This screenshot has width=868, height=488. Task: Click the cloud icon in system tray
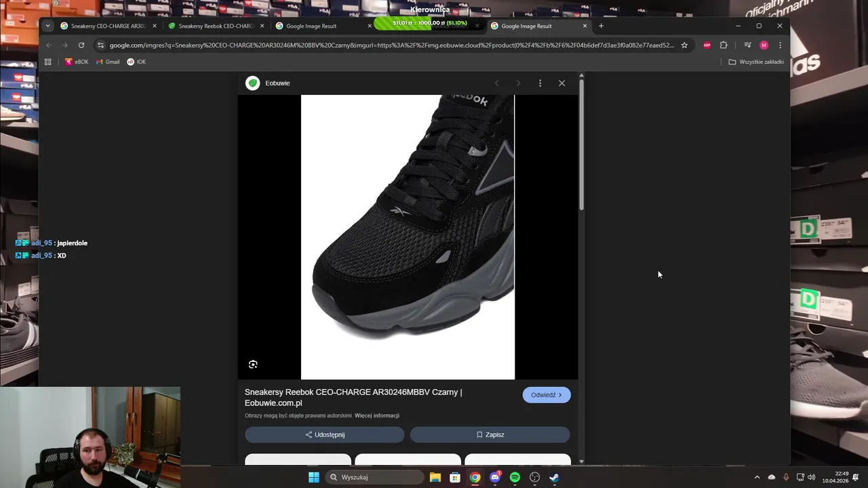[x=772, y=477]
